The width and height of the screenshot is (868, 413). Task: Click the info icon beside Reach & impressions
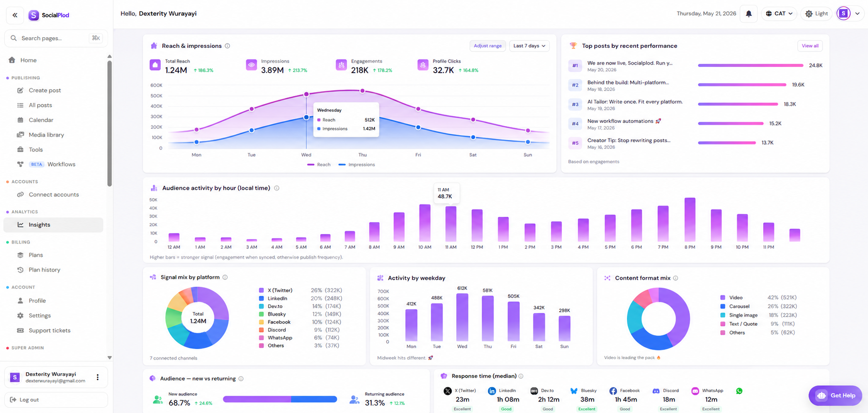[228, 46]
